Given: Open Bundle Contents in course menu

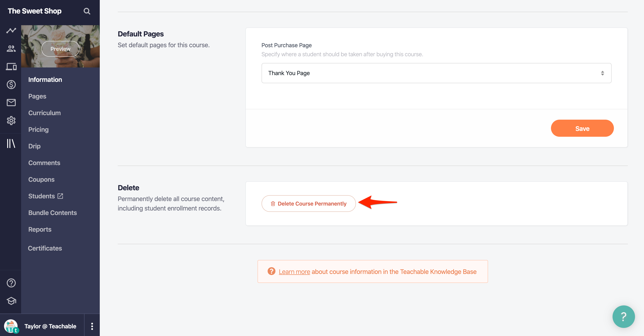Looking at the screenshot, I should coord(53,213).
